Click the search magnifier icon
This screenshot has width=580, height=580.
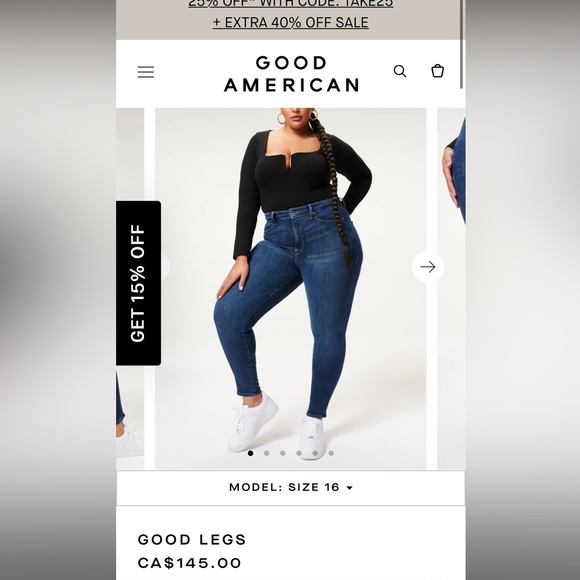tap(400, 71)
